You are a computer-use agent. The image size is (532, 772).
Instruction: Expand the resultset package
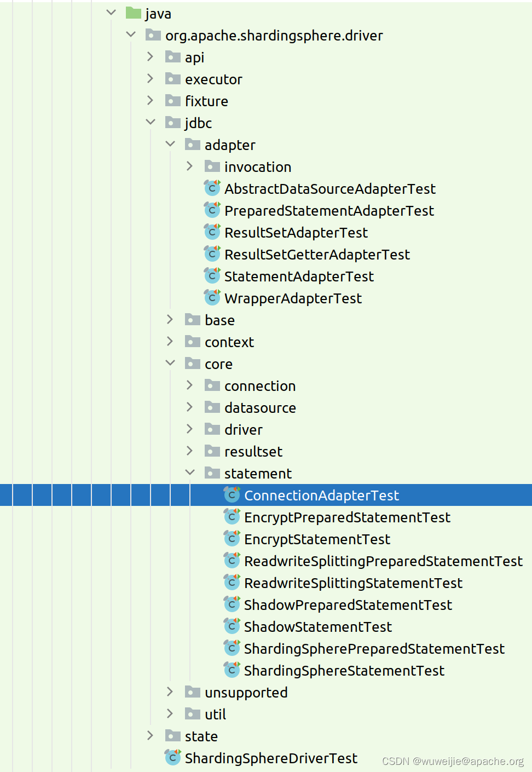(x=190, y=451)
